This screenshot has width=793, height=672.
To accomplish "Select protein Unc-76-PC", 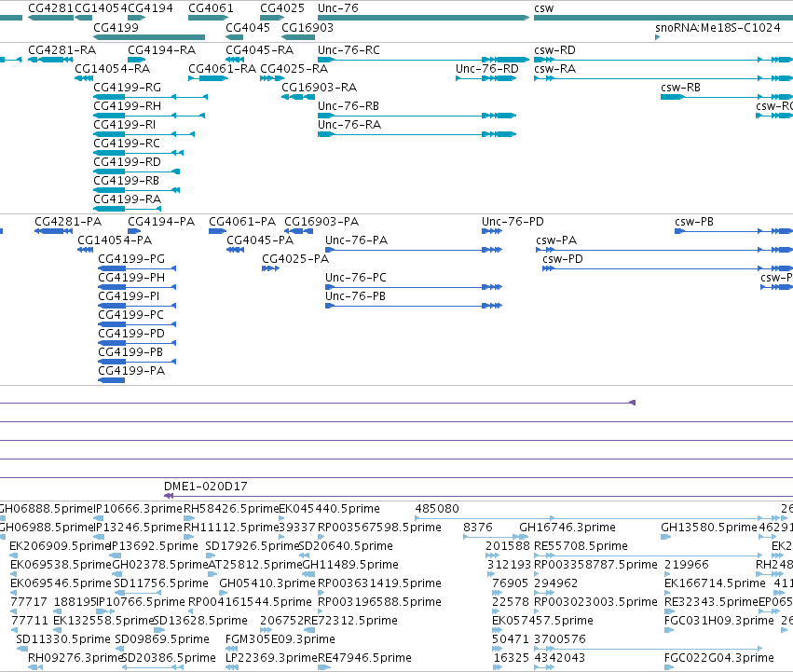I will (356, 278).
